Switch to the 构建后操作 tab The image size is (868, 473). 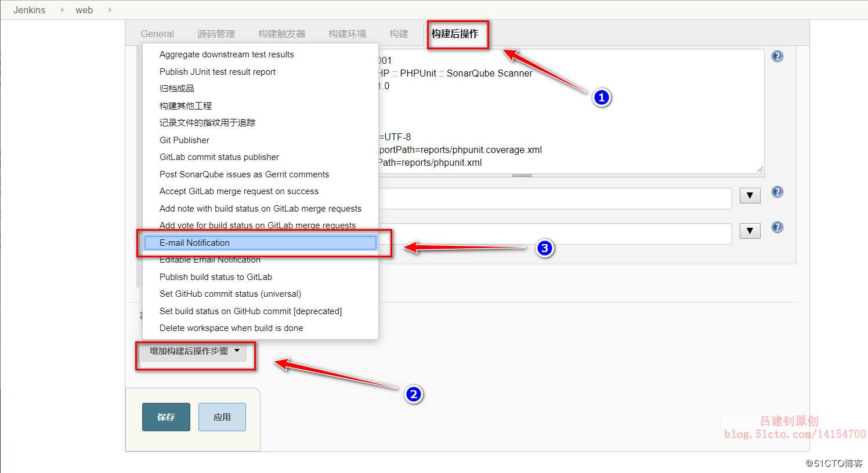click(455, 34)
